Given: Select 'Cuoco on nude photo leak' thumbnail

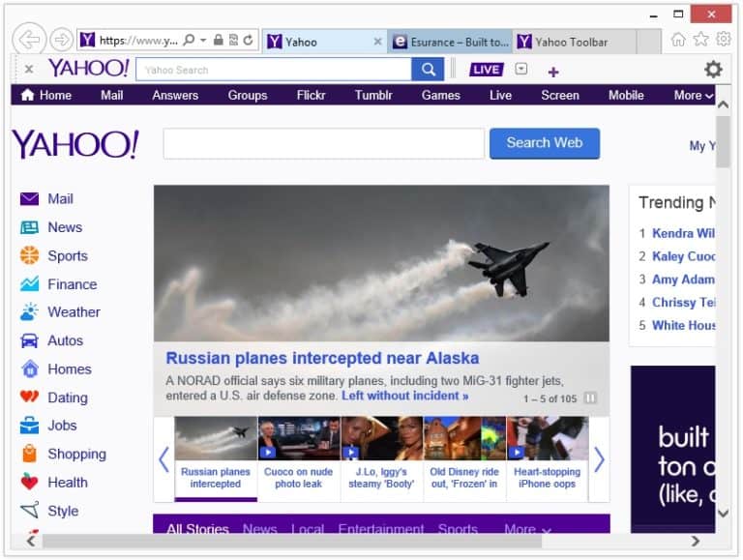Looking at the screenshot, I should (x=299, y=457).
